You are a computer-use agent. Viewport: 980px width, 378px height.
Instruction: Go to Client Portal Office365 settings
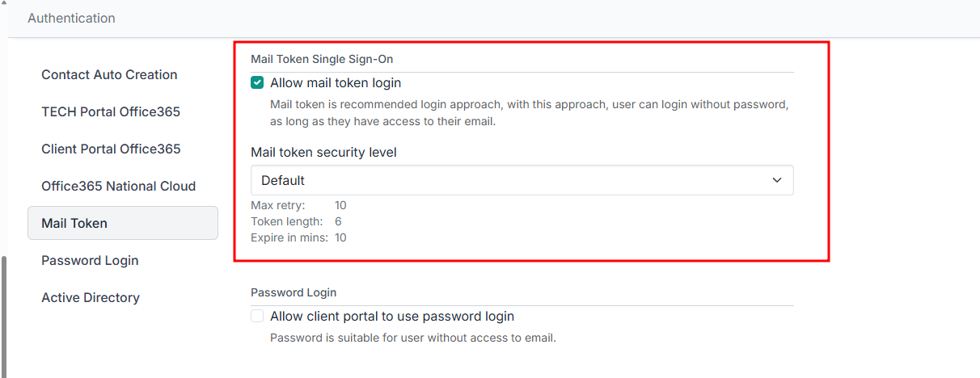click(111, 149)
